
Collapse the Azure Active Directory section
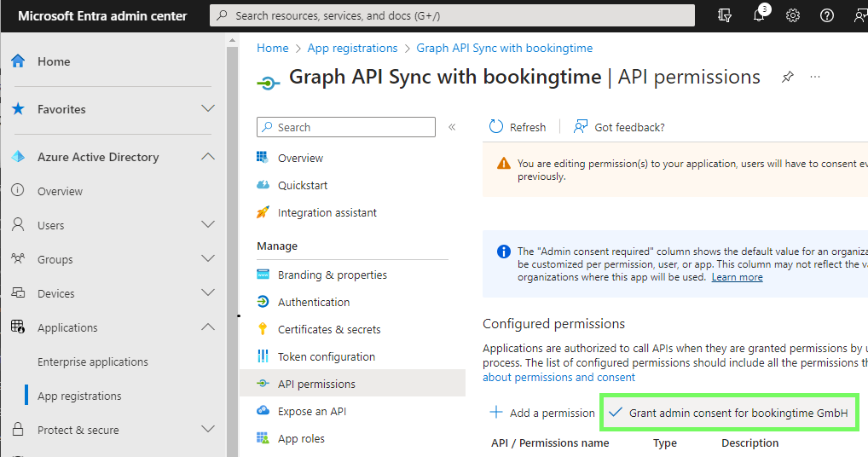click(x=207, y=157)
